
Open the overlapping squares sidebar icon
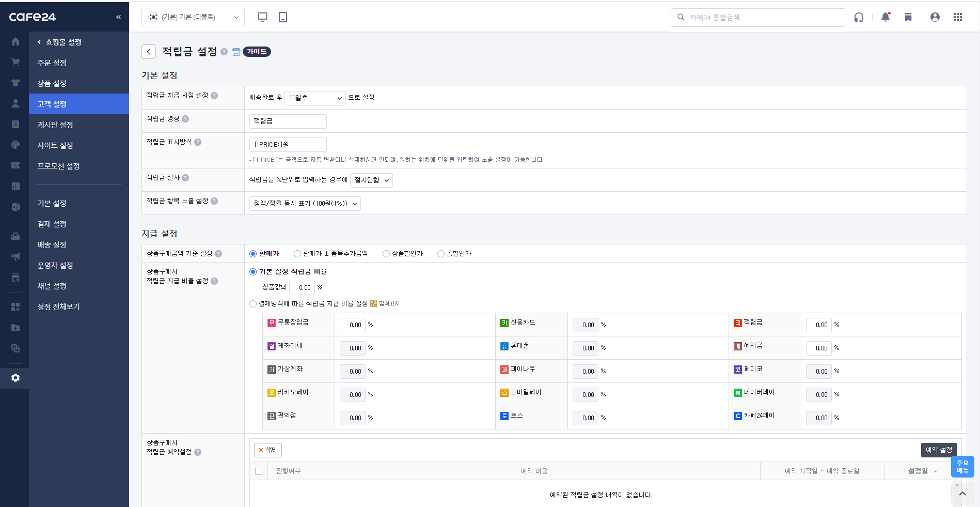pyautogui.click(x=15, y=348)
